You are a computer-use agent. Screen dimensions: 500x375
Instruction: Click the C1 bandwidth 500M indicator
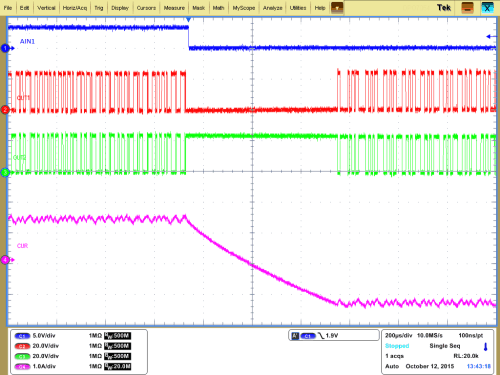117,336
